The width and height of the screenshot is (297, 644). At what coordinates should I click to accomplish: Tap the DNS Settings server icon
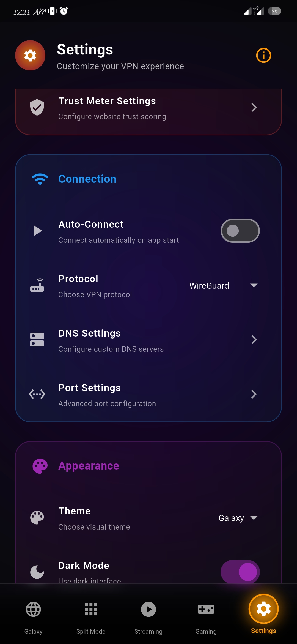[x=37, y=340]
